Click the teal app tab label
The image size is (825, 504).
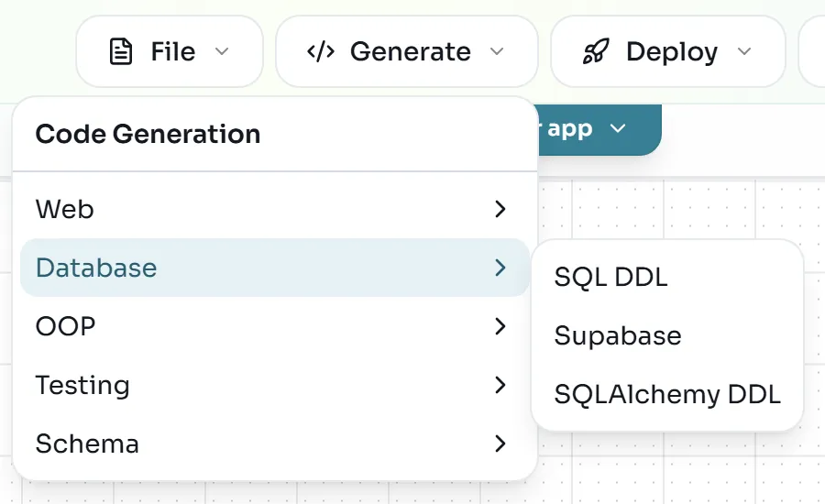(x=570, y=129)
